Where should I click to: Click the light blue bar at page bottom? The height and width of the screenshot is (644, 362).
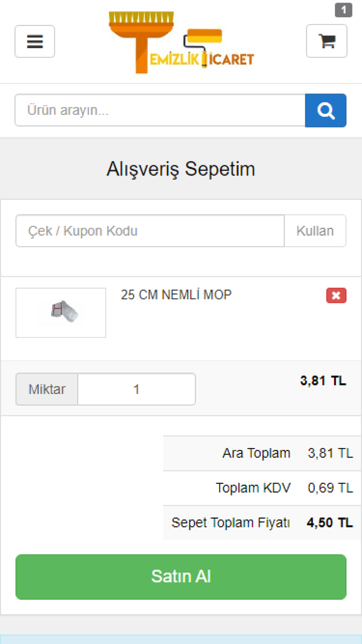coord(181,639)
